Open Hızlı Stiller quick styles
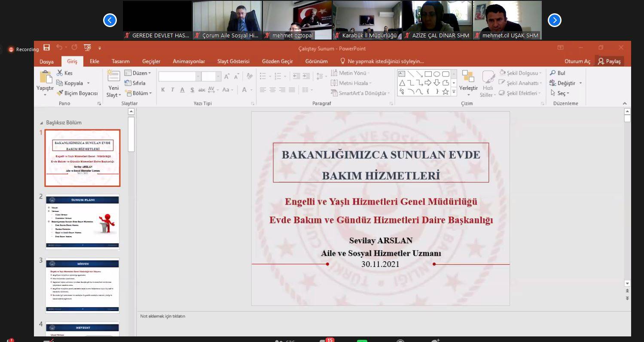The height and width of the screenshot is (342, 644). point(488,84)
